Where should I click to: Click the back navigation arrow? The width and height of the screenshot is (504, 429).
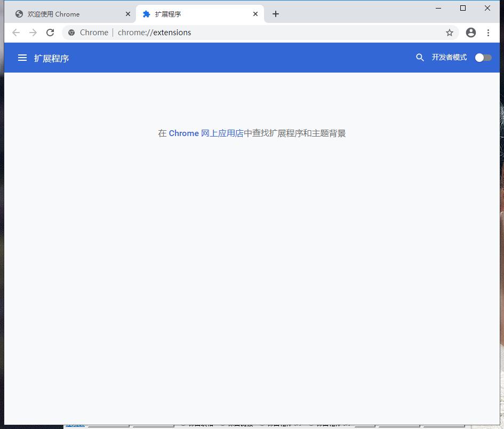[x=16, y=33]
